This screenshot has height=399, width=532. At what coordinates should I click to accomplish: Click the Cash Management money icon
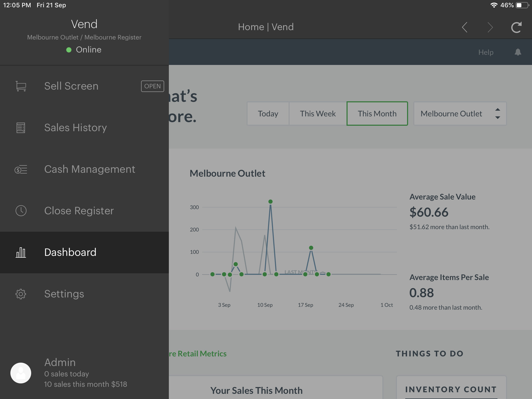(21, 170)
